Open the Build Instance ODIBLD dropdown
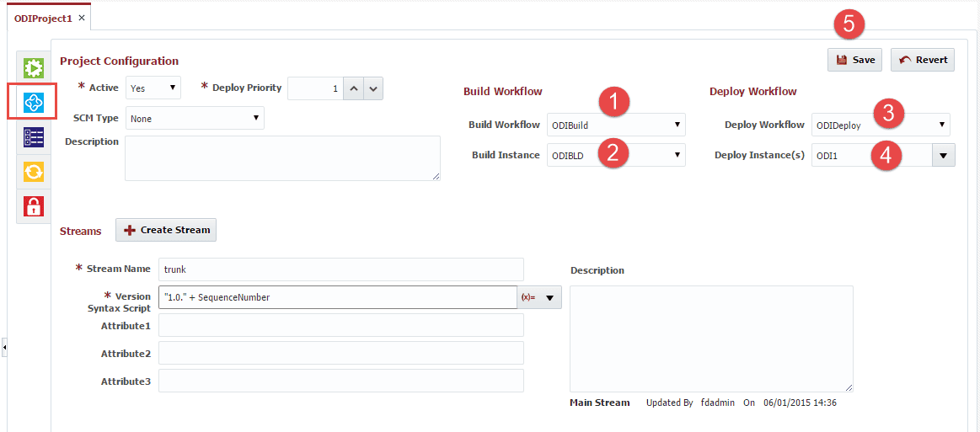Viewport: 980px width, 432px height. (616, 156)
